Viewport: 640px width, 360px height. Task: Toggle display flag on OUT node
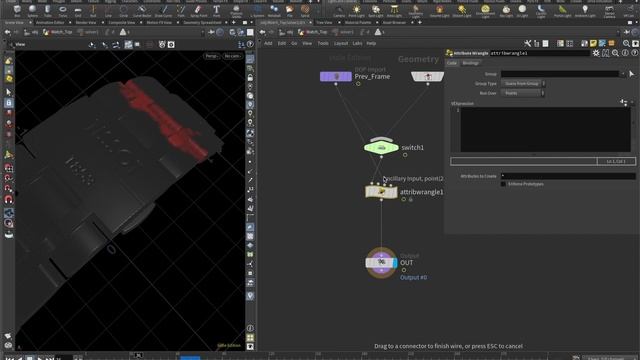tap(395, 263)
